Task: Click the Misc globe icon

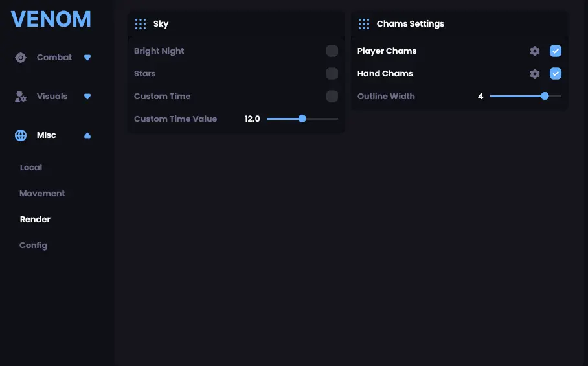Action: click(21, 135)
